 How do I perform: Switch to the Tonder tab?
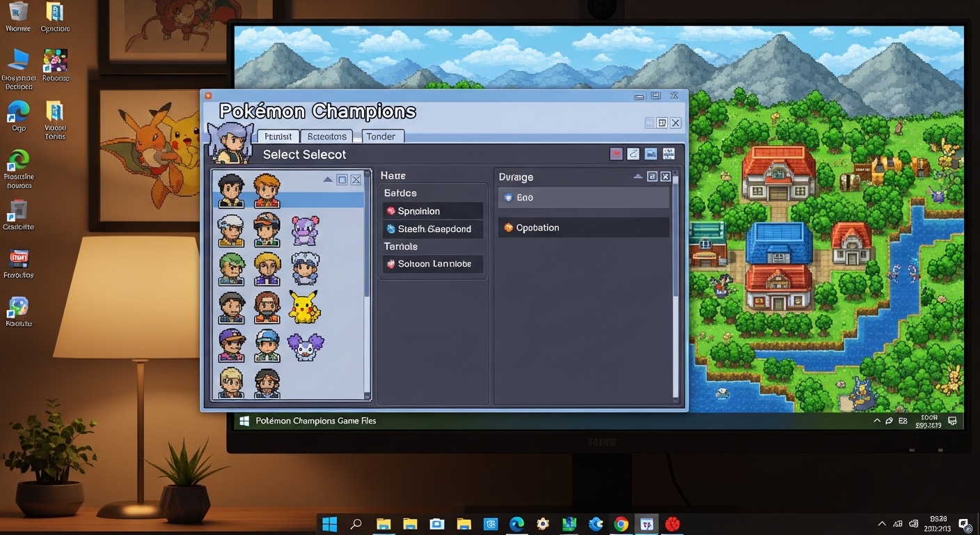coord(382,136)
